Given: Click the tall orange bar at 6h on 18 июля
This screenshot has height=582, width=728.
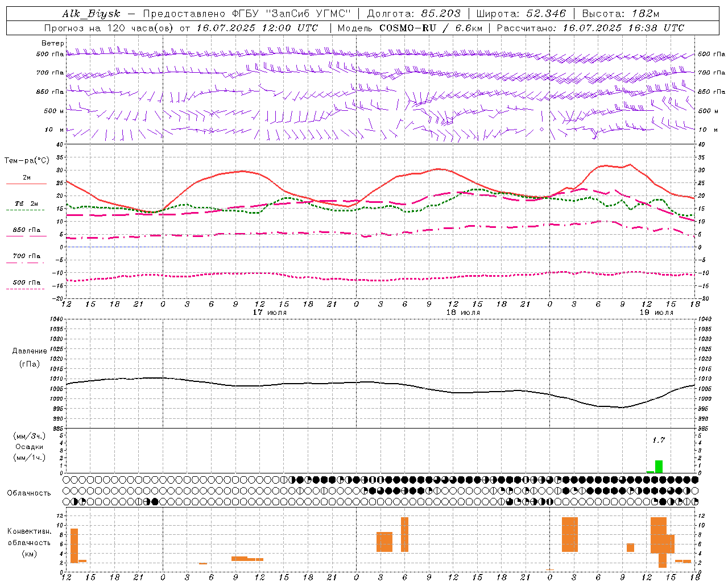Looking at the screenshot, I should point(404,534).
